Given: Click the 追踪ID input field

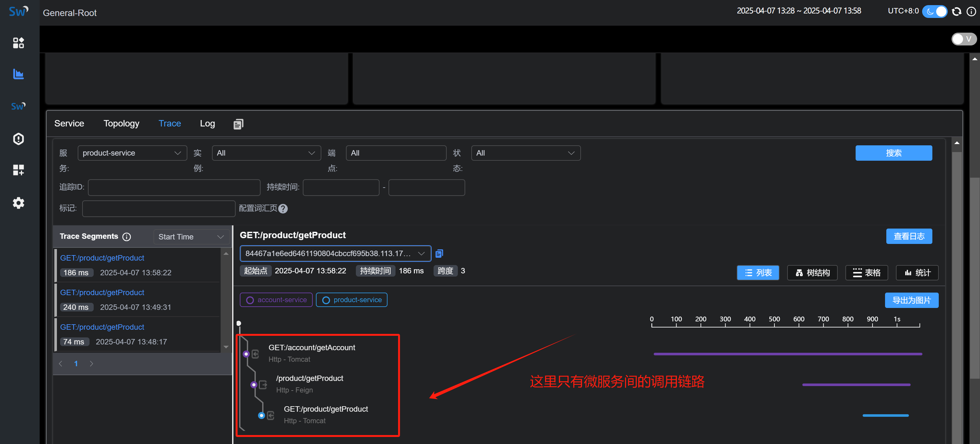Looking at the screenshot, I should [174, 187].
